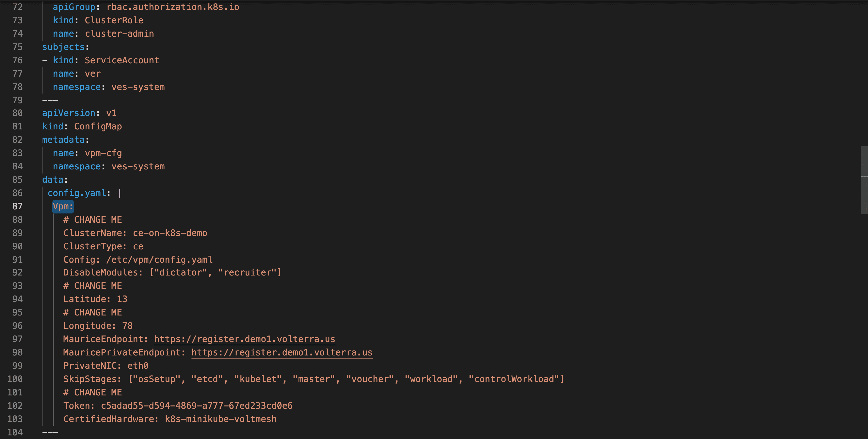Click the Longitude value 78
This screenshot has width=868, height=439.
[127, 326]
